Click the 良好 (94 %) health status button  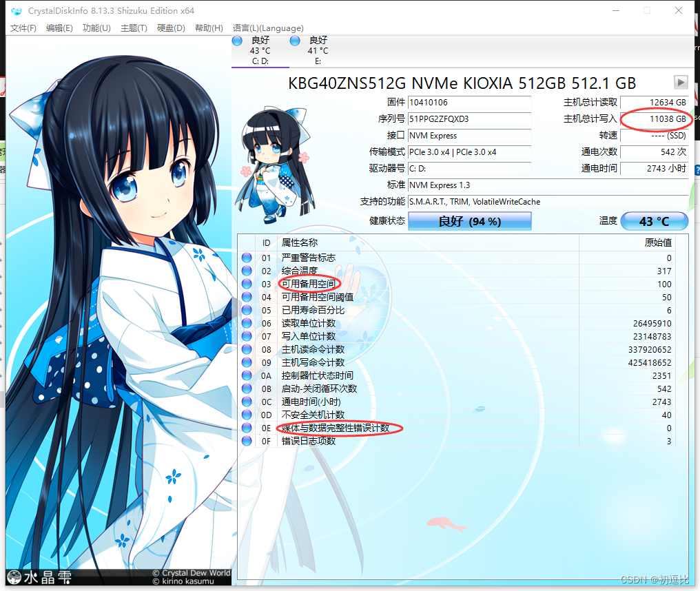470,221
